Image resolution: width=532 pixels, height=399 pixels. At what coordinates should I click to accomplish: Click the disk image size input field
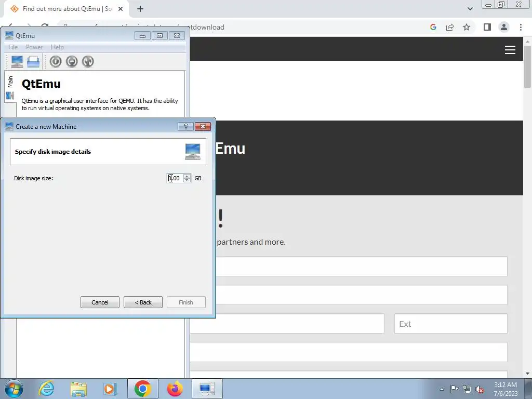pyautogui.click(x=175, y=178)
